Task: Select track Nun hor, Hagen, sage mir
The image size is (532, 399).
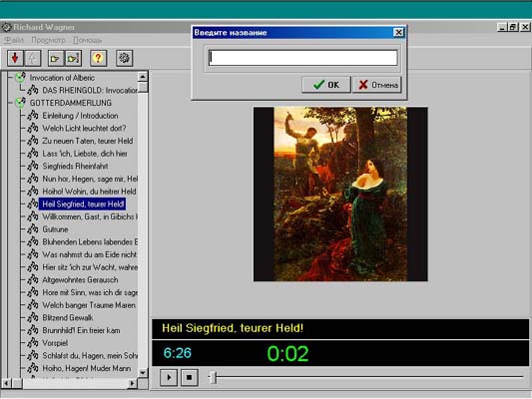Action: 90,179
